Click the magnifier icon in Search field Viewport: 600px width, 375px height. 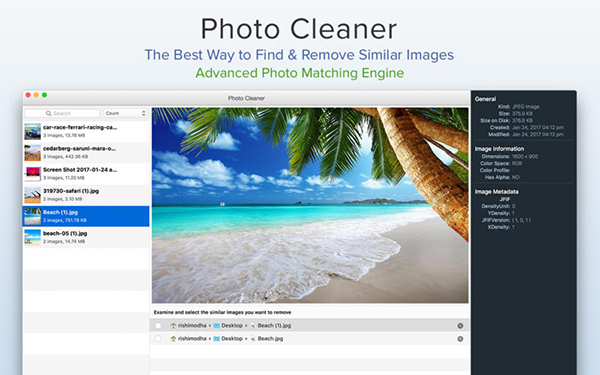click(49, 113)
